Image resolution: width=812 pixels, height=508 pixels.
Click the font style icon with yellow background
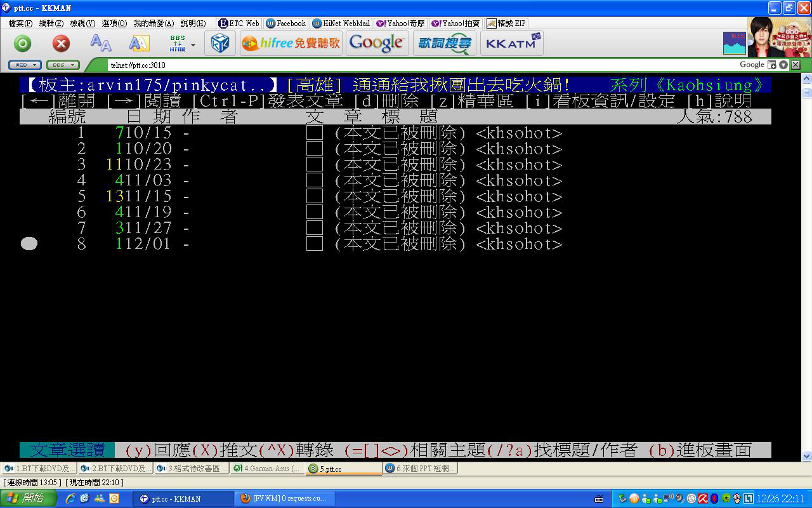(139, 43)
